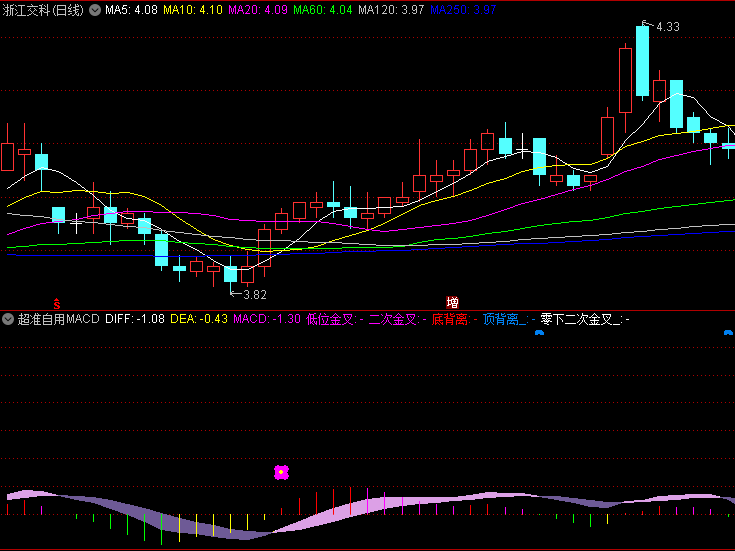Click the 超准自用MACD indicator name
735x551 pixels.
[58, 319]
